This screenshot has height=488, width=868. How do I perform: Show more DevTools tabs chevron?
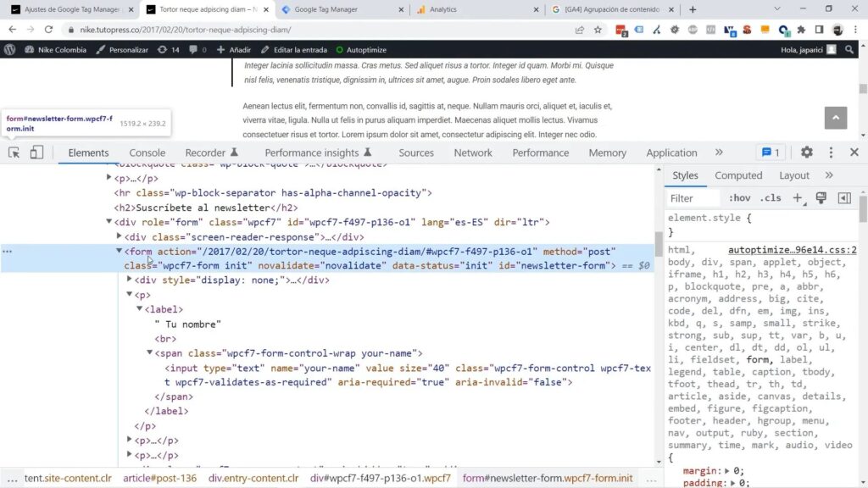click(x=719, y=152)
